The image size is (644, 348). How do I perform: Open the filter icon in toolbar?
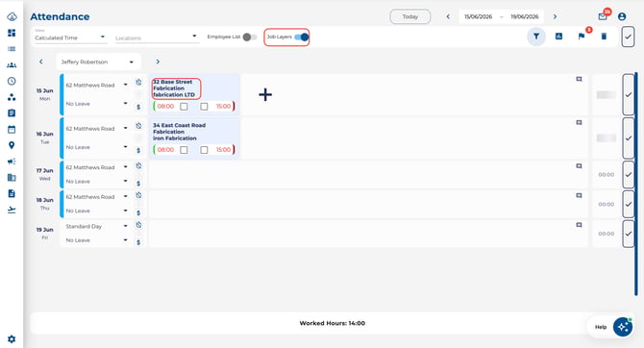click(536, 37)
